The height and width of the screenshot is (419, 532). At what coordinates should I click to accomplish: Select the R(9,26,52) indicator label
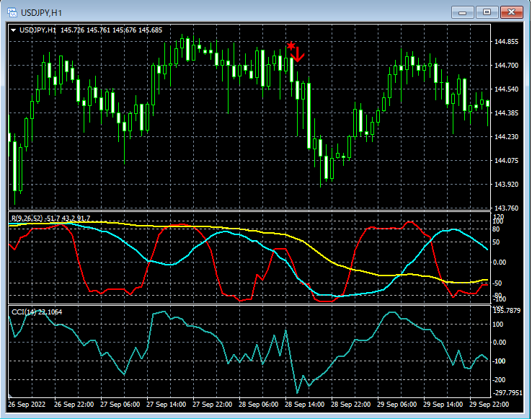(x=27, y=217)
